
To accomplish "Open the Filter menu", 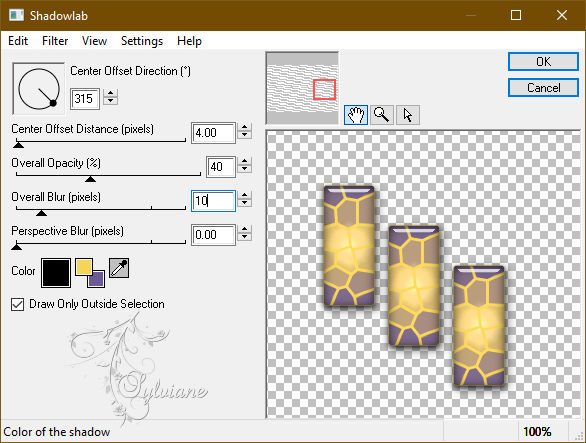I will click(55, 41).
